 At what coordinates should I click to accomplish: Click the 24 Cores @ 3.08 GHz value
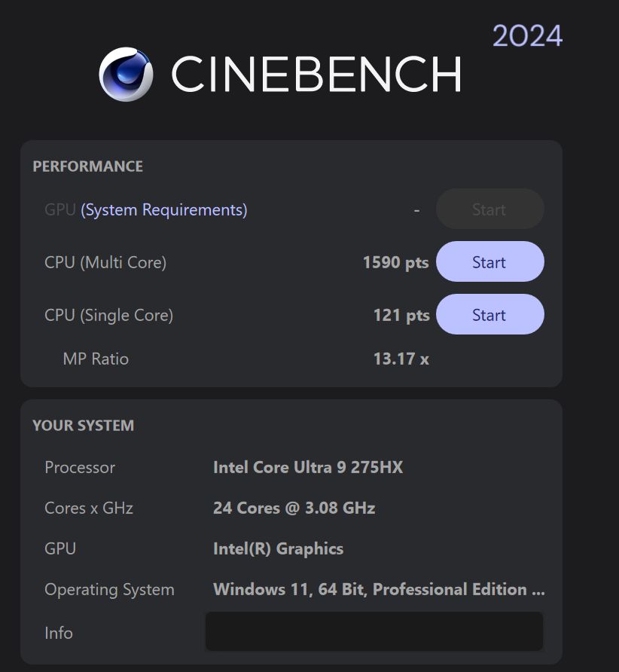click(294, 508)
